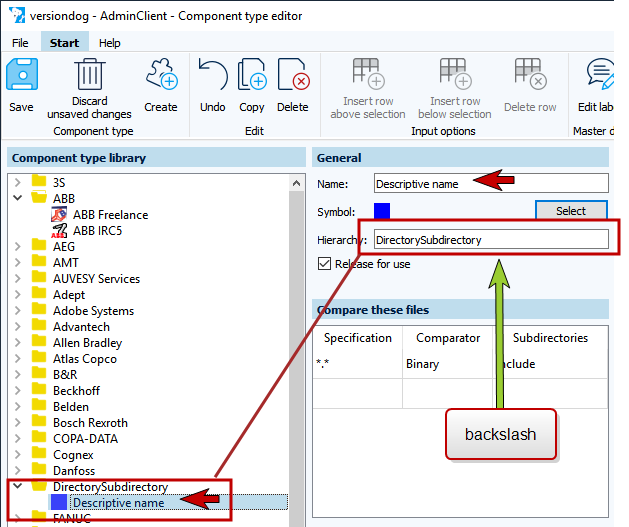The image size is (629, 527).
Task: Click the Create component type icon
Action: coord(160,76)
